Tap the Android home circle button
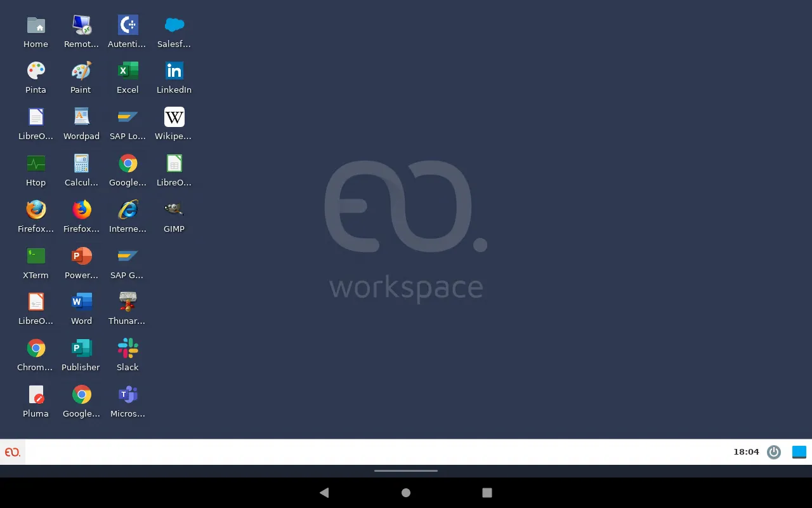 (406, 493)
